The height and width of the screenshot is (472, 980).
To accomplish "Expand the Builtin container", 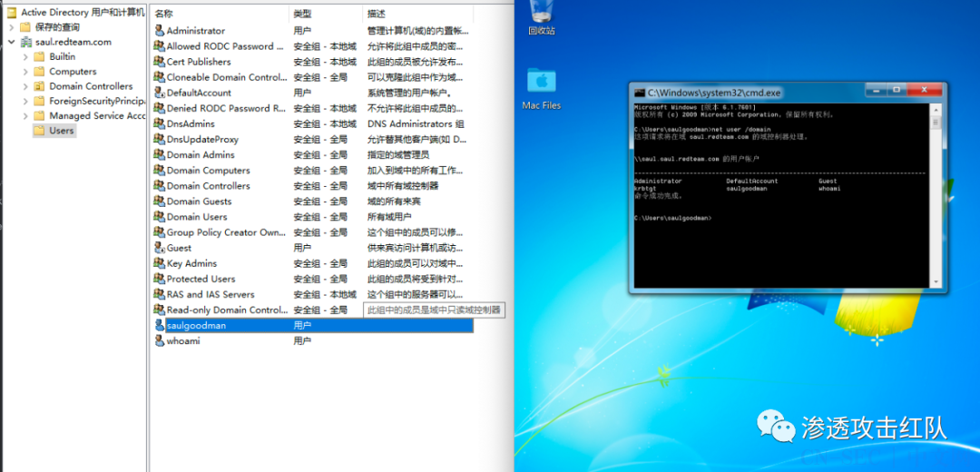I will click(x=25, y=56).
